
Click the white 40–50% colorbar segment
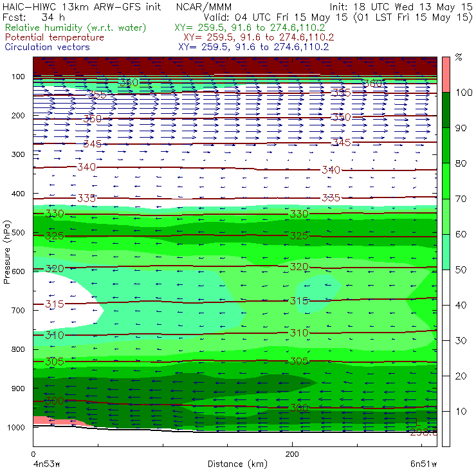pos(446,287)
